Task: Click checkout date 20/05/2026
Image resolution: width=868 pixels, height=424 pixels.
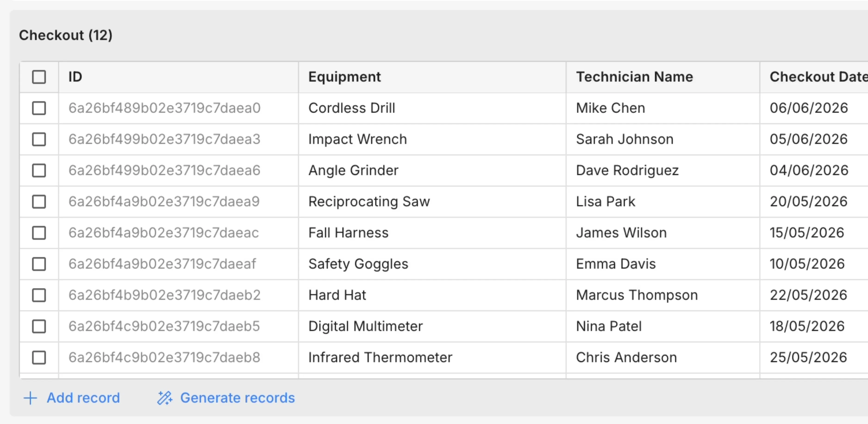Action: pos(809,202)
